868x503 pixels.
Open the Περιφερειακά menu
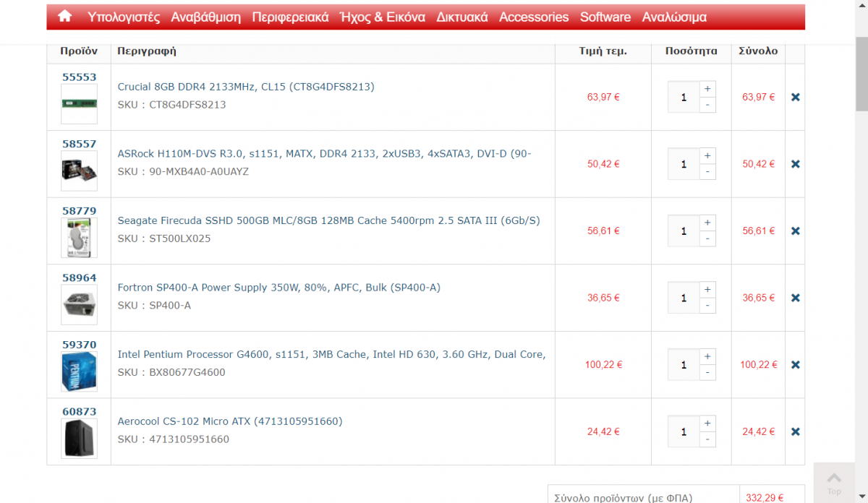(x=290, y=17)
